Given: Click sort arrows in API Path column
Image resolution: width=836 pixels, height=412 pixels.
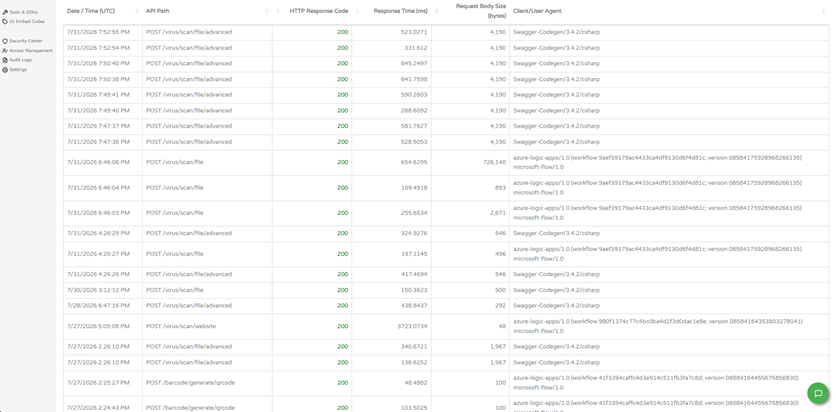Looking at the screenshot, I should [267, 11].
